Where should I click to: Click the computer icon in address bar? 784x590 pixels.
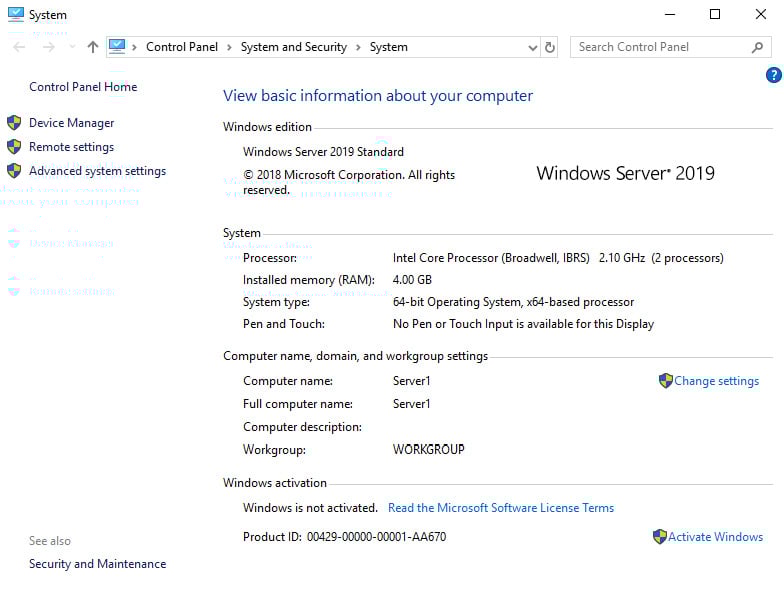coord(117,46)
